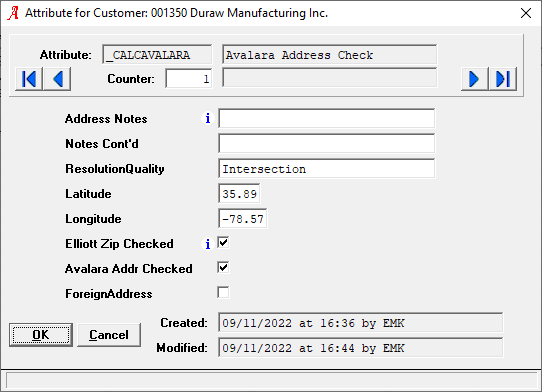Go to the previous attribute record
The width and height of the screenshot is (542, 392).
[57, 79]
